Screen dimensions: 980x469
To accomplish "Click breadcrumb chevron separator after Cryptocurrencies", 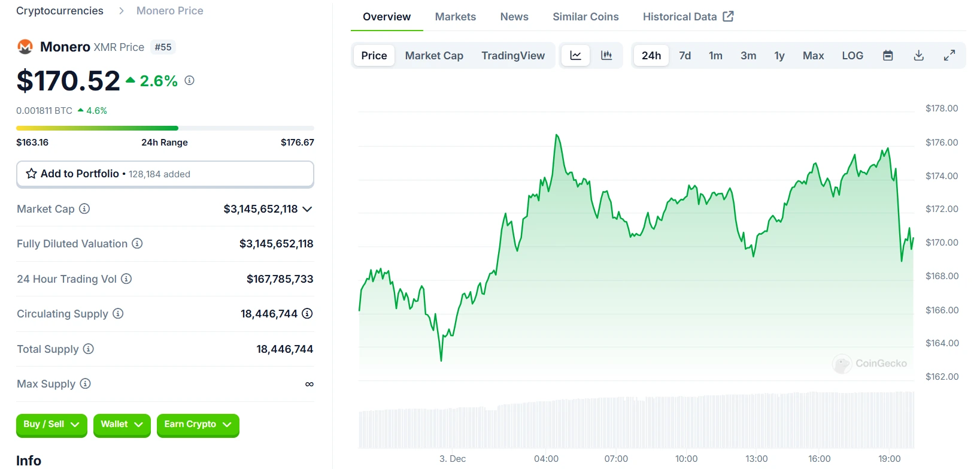I will pyautogui.click(x=121, y=11).
